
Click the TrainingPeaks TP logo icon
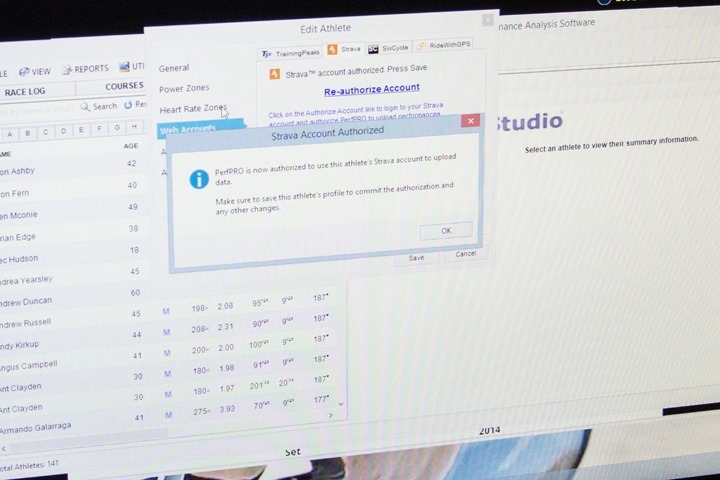coord(266,54)
